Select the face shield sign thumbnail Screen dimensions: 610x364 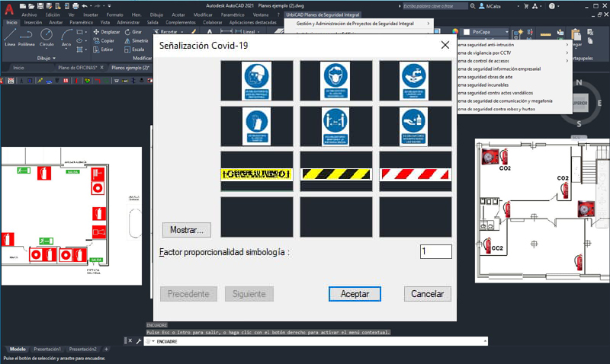pyautogui.click(x=257, y=81)
